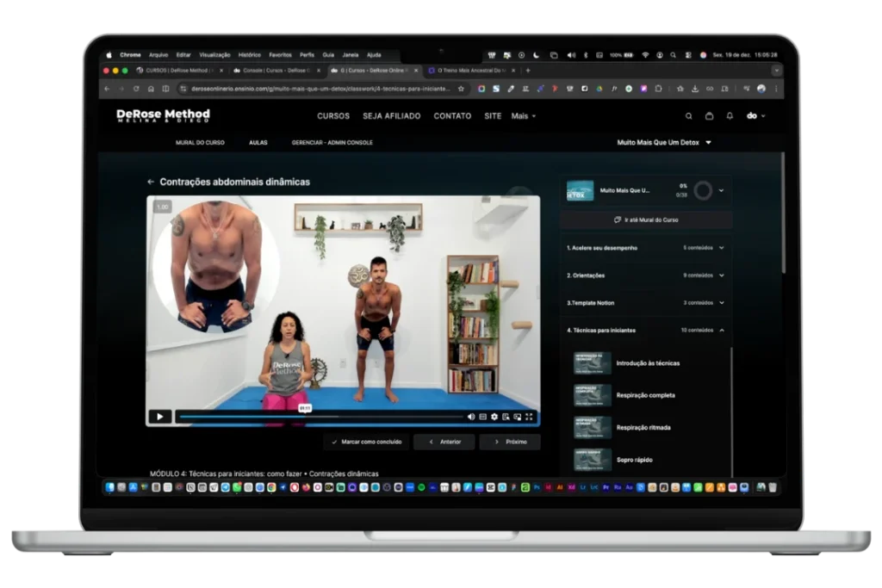Expand section 1. Acelere seu desempenho
The image size is (882, 588).
646,248
